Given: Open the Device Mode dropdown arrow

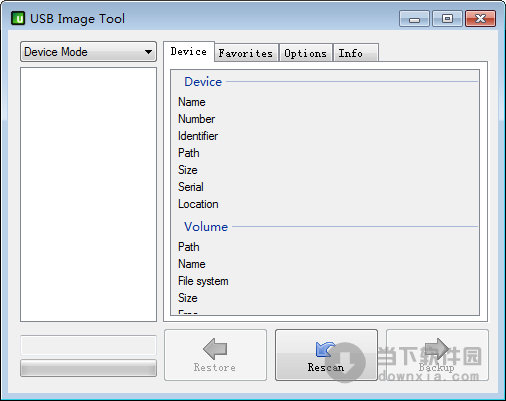Looking at the screenshot, I should point(148,52).
